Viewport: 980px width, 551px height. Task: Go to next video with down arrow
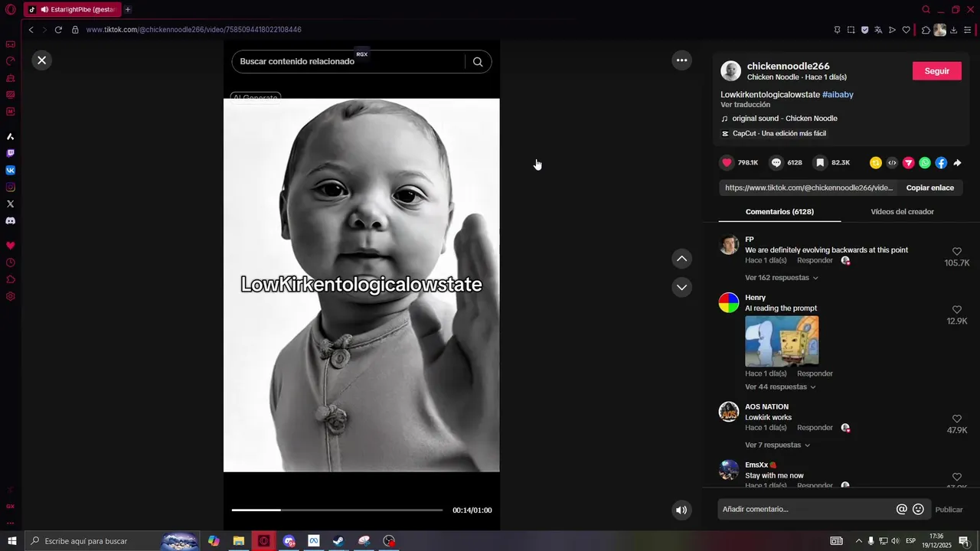(x=681, y=287)
